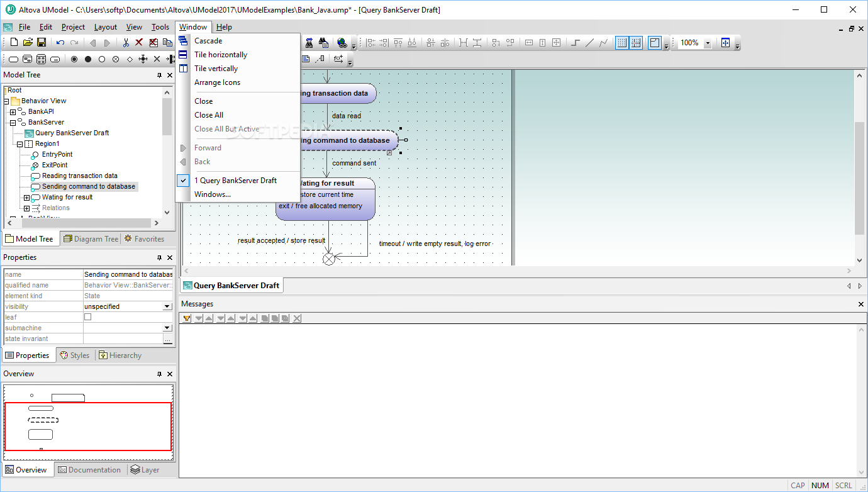The width and height of the screenshot is (868, 492).
Task: Click the Wating for result state
Action: (326, 199)
